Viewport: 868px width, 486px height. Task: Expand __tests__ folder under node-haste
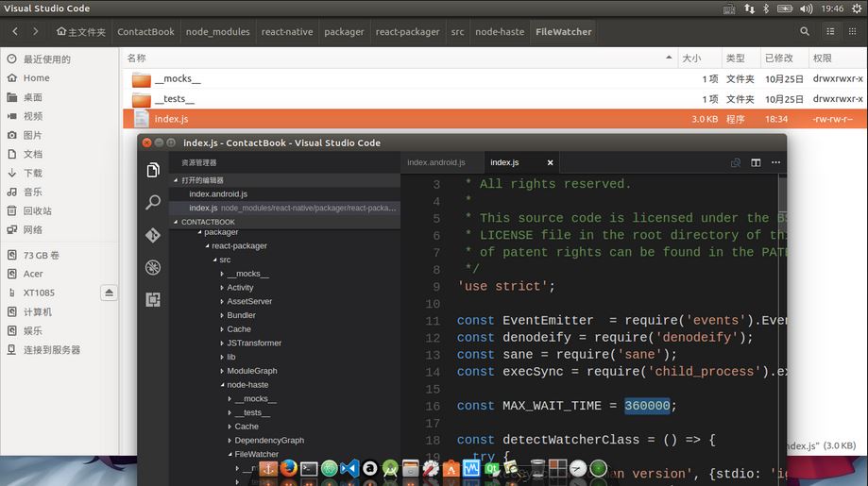252,412
